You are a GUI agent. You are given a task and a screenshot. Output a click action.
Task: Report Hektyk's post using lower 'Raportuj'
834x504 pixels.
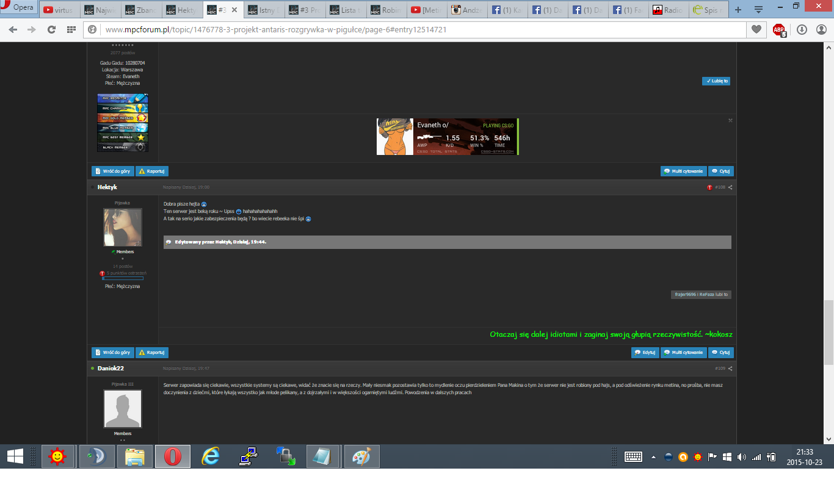tap(152, 353)
